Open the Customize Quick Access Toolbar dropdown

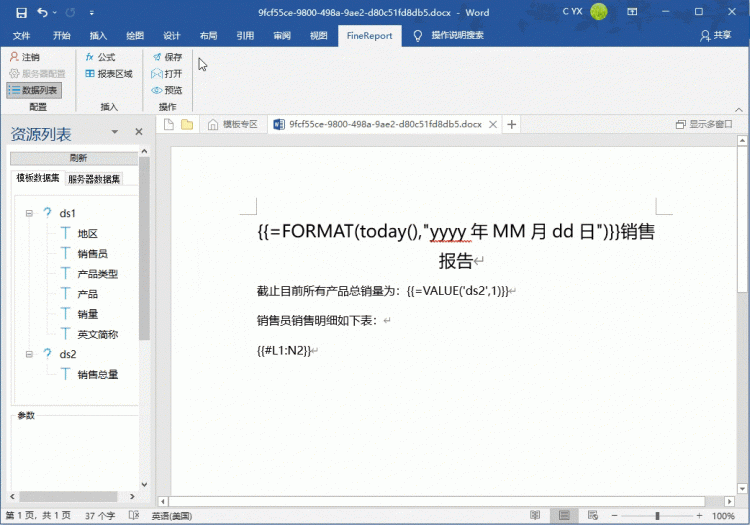(x=91, y=13)
